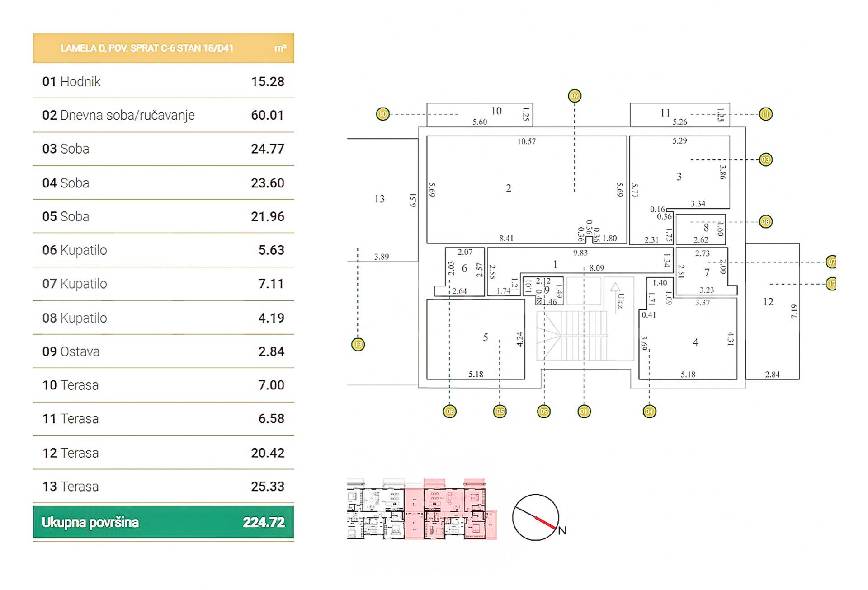The image size is (868, 590).
Task: Click the 11 Terasa row label
Action: tap(71, 419)
